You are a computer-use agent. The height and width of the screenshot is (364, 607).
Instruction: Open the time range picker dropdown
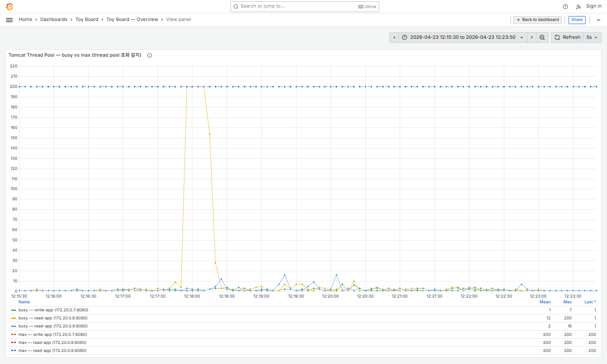click(x=463, y=37)
